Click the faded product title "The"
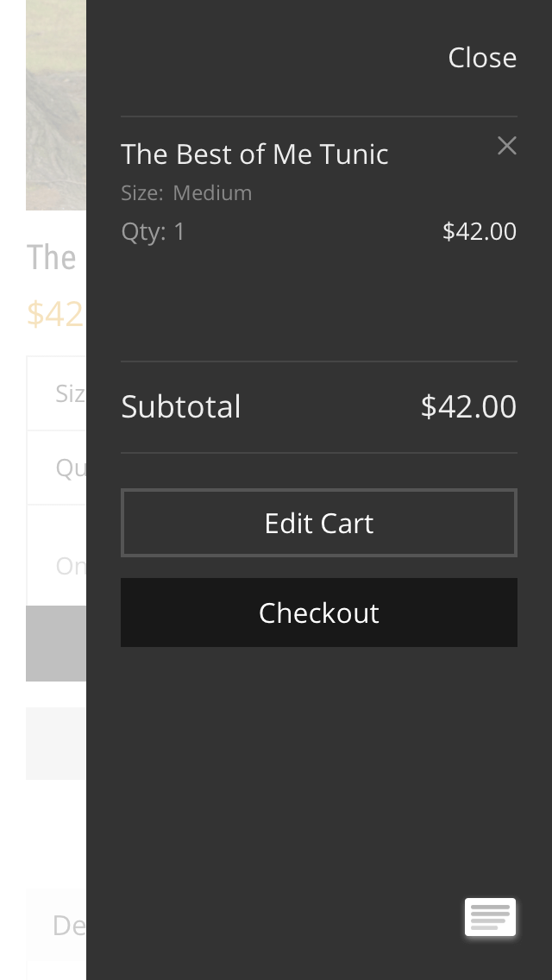Viewport: 552px width, 980px height. pos(51,257)
